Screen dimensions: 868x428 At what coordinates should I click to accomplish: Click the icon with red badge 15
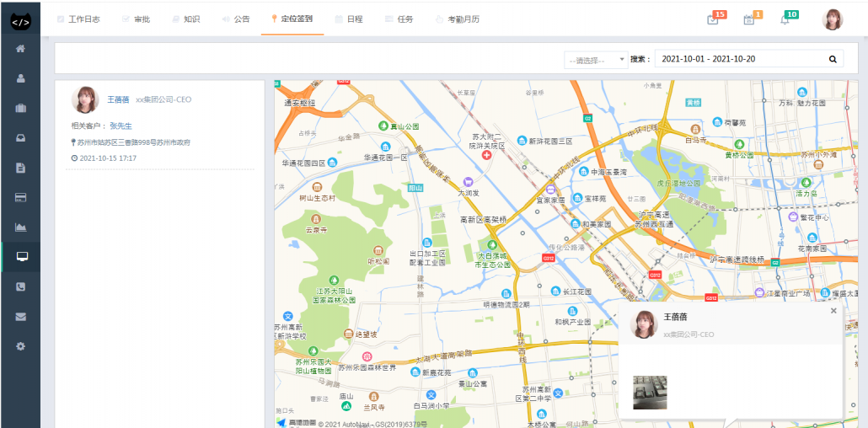tap(713, 19)
